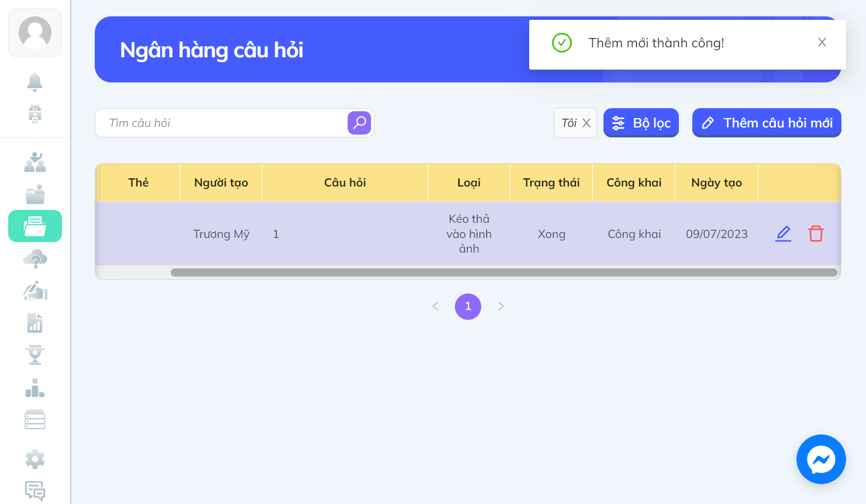866x504 pixels.
Task: Open the hand writing icon in sidebar
Action: [35, 291]
